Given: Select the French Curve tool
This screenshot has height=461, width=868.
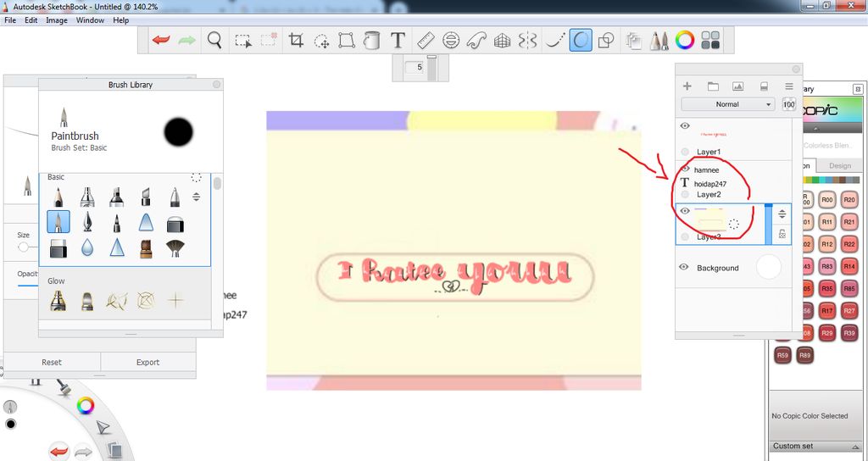Looking at the screenshot, I should [476, 41].
